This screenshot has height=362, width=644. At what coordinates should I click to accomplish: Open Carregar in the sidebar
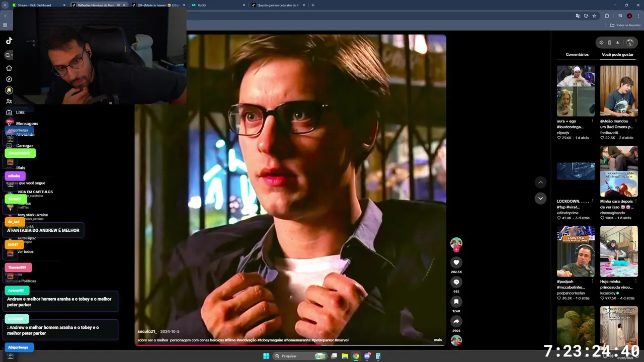click(x=25, y=145)
